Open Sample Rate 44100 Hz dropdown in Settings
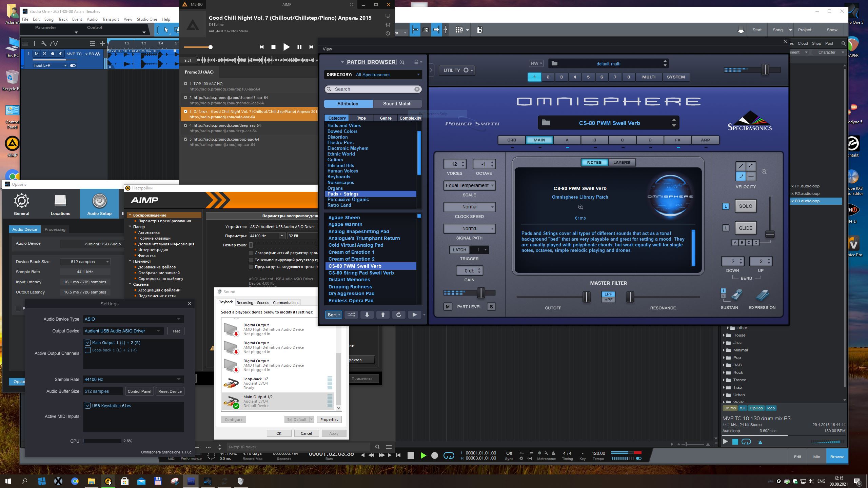The image size is (868, 488). (x=133, y=379)
